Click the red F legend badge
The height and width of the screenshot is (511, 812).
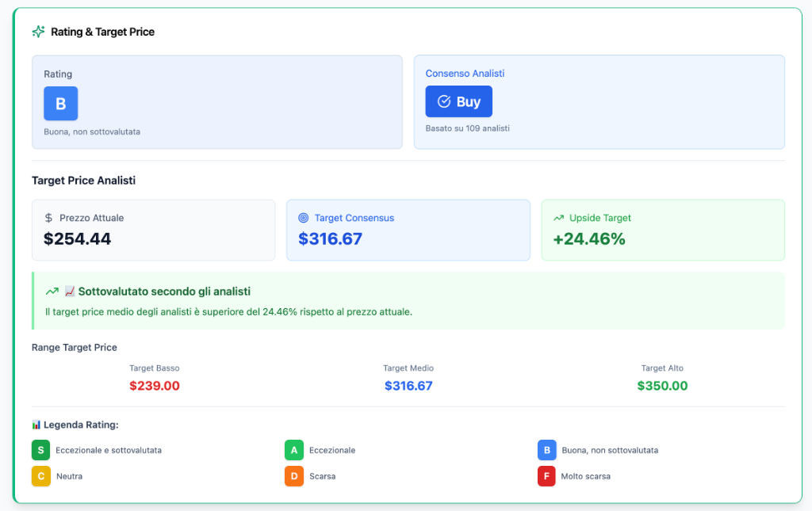point(547,476)
